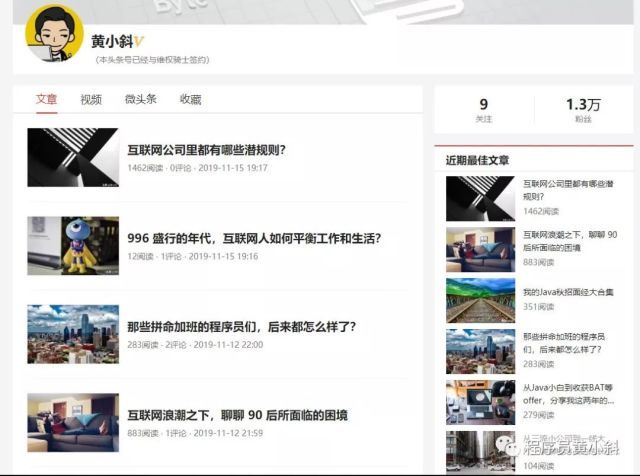640x476 pixels.
Task: Click 883阅读 · 1评论 metadata in main list
Action: [195, 433]
